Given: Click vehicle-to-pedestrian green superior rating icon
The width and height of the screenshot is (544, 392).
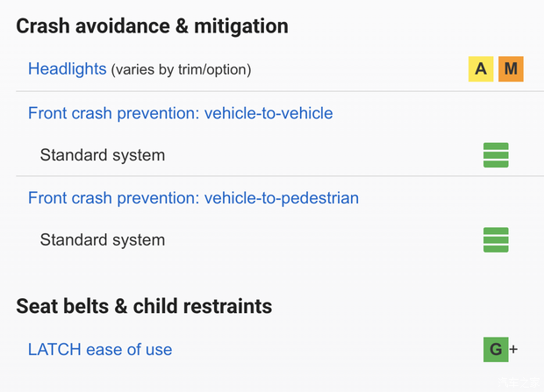Looking at the screenshot, I should tap(496, 239).
